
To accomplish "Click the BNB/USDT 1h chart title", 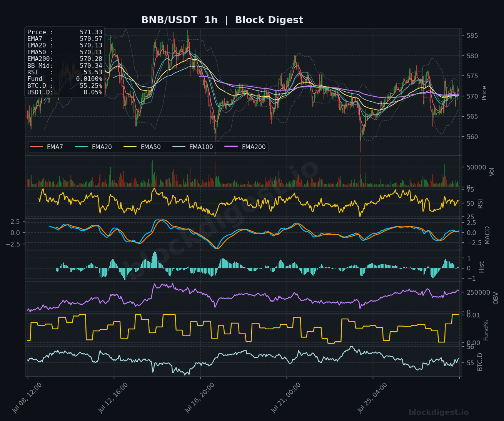I will tap(222, 20).
